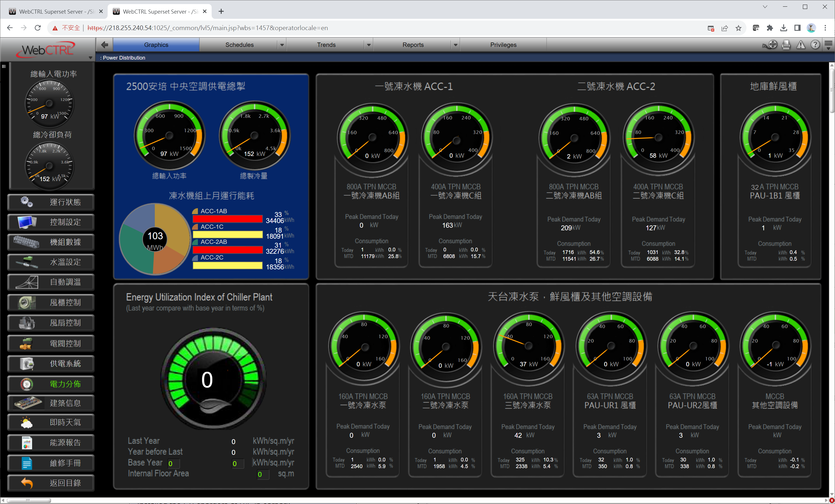
Task: Click the Base Year kWh/sq.m/yr value field
Action: tap(238, 463)
